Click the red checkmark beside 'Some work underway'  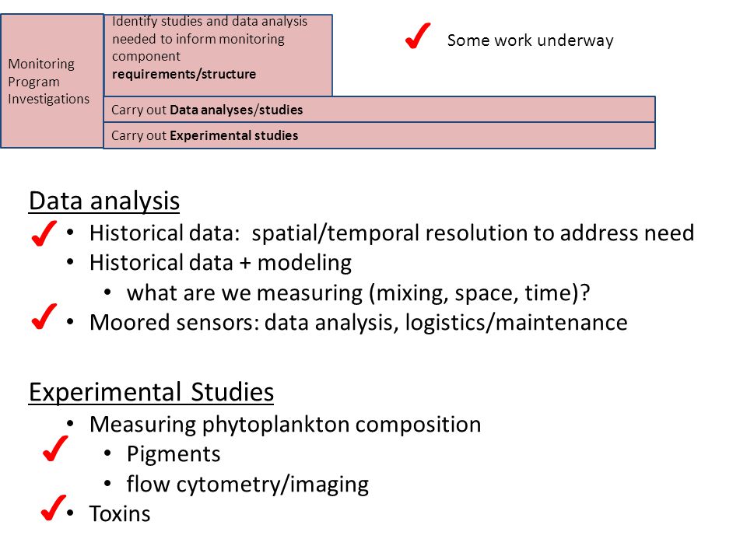click(418, 37)
